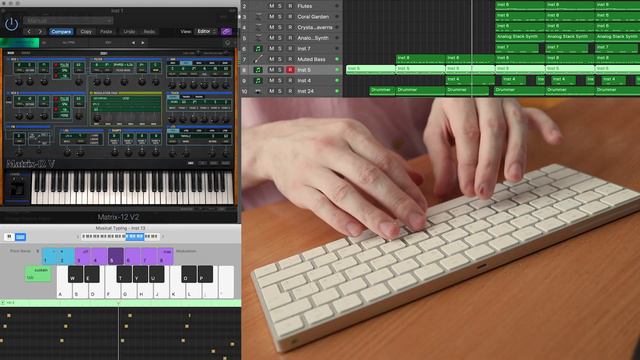
Task: Click the Inst 7 track instrument icon
Action: (x=258, y=49)
